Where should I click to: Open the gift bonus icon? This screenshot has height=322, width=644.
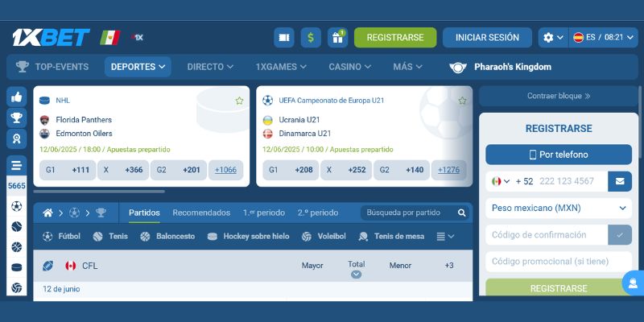[x=337, y=37]
